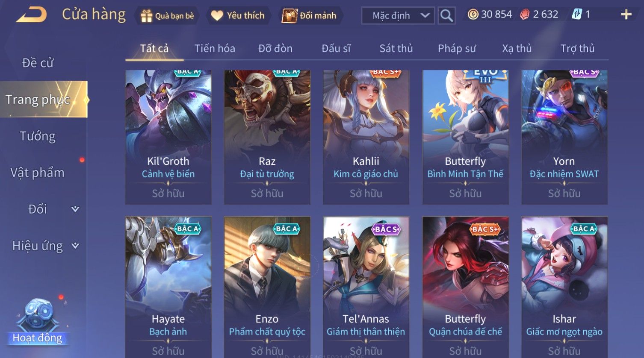Open the Mặc định sort dropdown

pyautogui.click(x=398, y=16)
